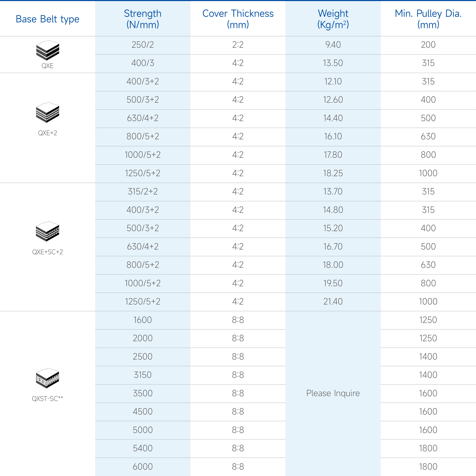Click the QXST-SC** steel cord belt icon
Viewport: 476px width, 476px height.
48,378
